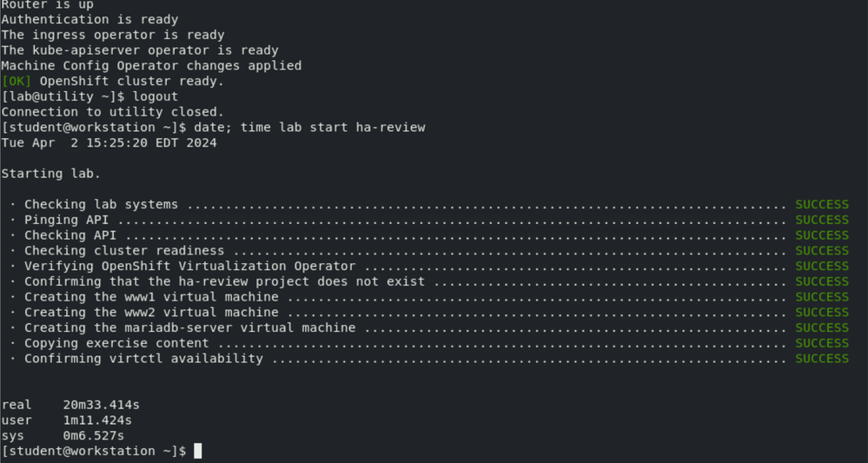Click SUCCESS beside 'Checking cluster readiness'
Viewport: 868px width, 463px height.
[x=821, y=251]
